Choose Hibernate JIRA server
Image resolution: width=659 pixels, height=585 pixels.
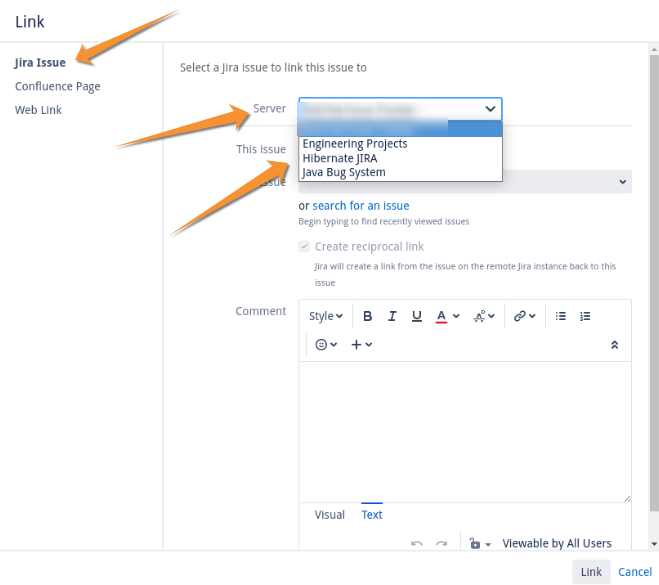click(x=400, y=158)
